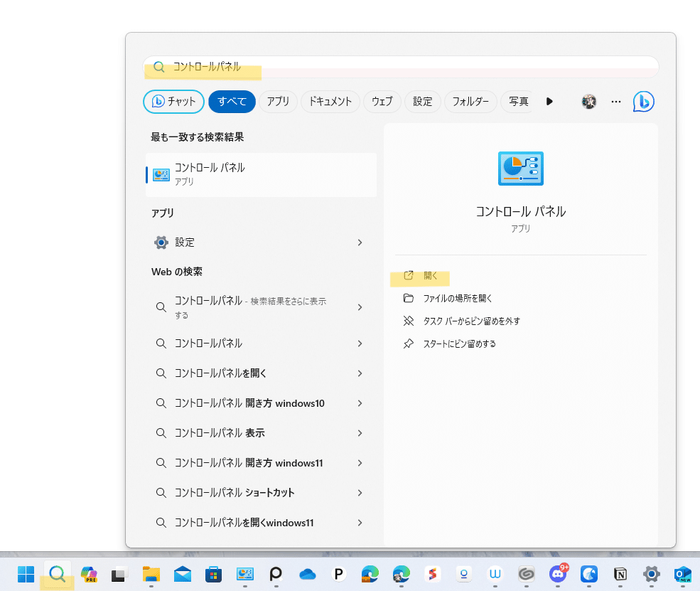Expand chevron for ショートカット suggestion
700x591 pixels.
(360, 493)
